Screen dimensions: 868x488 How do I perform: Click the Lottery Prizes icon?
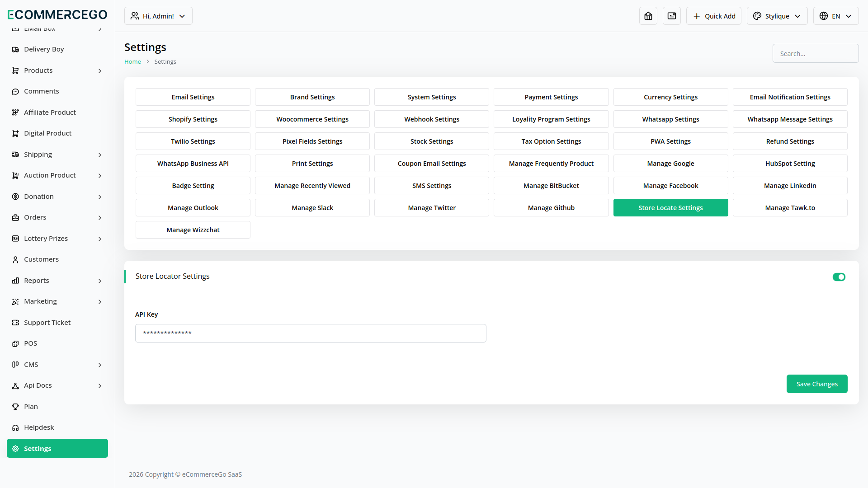pyautogui.click(x=15, y=239)
